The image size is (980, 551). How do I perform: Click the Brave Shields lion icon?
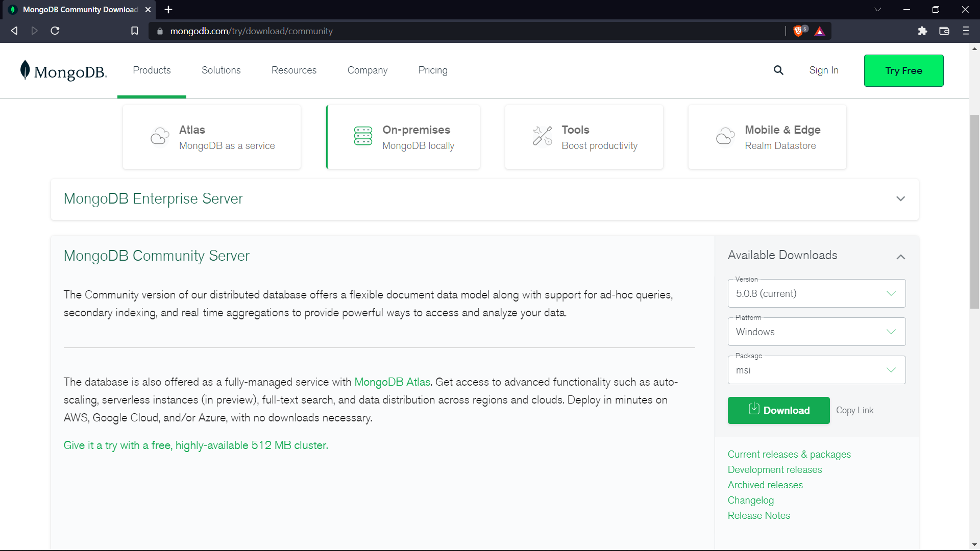tap(799, 31)
